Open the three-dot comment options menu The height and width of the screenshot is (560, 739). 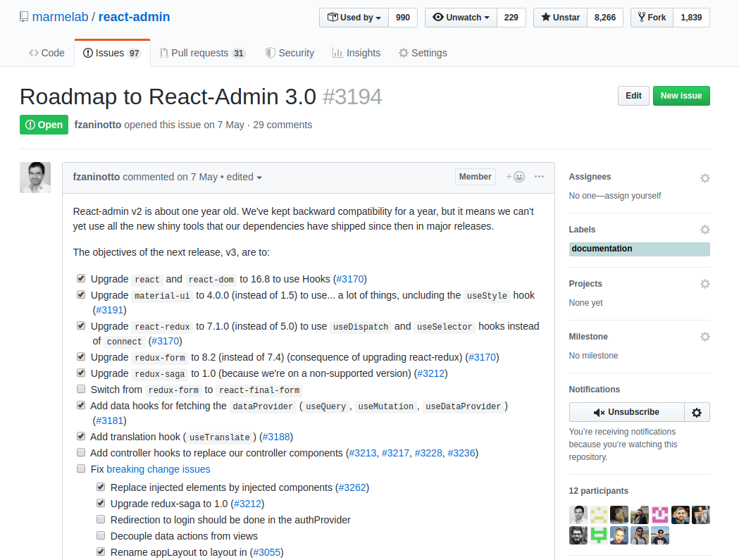point(539,176)
